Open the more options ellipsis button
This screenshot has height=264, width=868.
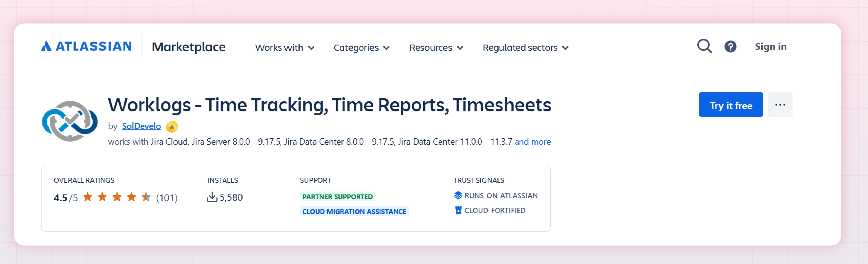[780, 105]
